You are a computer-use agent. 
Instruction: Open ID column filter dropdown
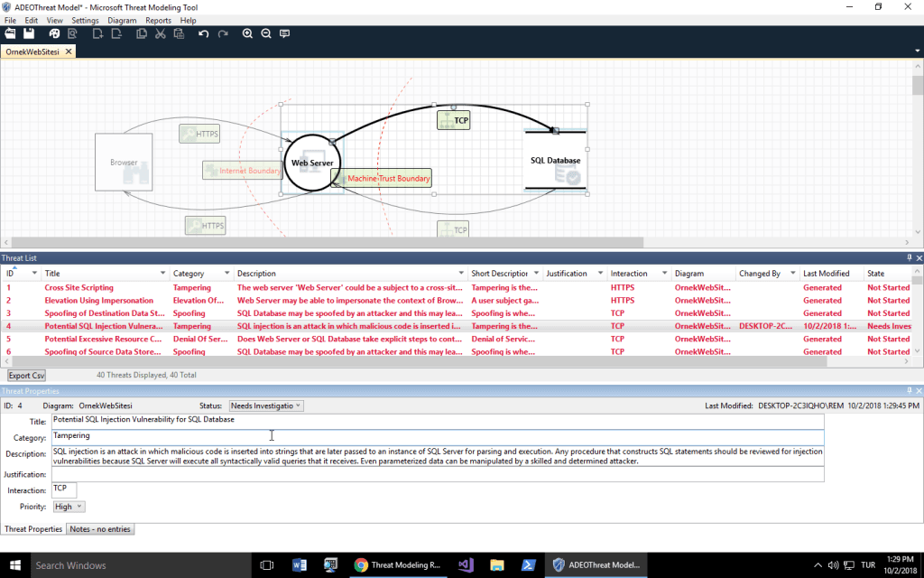pyautogui.click(x=34, y=273)
